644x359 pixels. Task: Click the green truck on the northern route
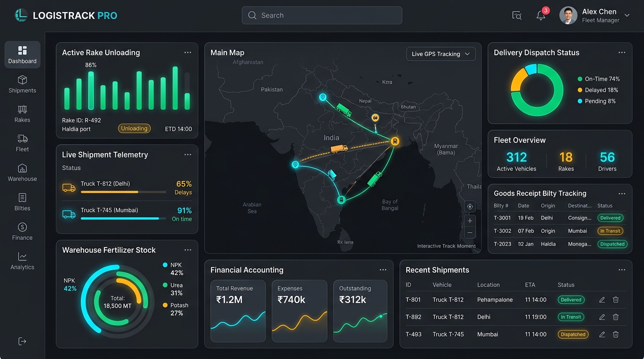coord(344,111)
